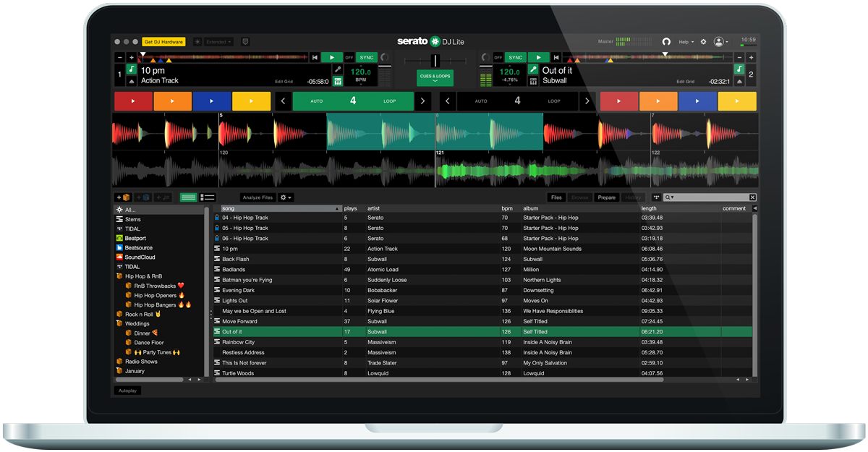The width and height of the screenshot is (868, 452).
Task: Switch to the Prepare tab
Action: click(606, 197)
